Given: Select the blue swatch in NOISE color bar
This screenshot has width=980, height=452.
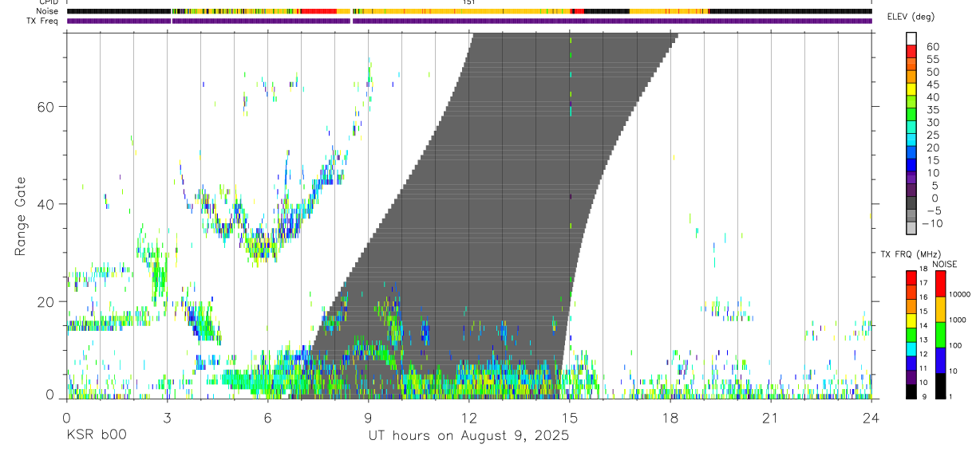Looking at the screenshot, I should click(940, 360).
